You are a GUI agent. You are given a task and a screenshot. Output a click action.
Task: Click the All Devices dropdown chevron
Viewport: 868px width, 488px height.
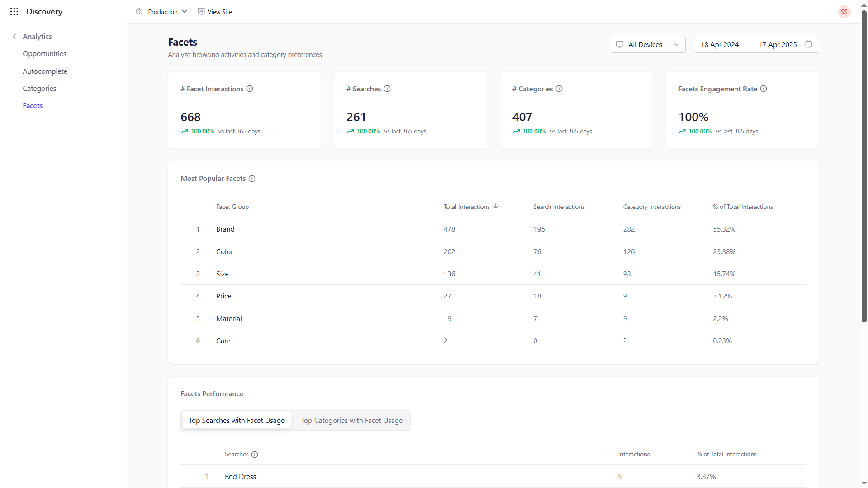(676, 44)
